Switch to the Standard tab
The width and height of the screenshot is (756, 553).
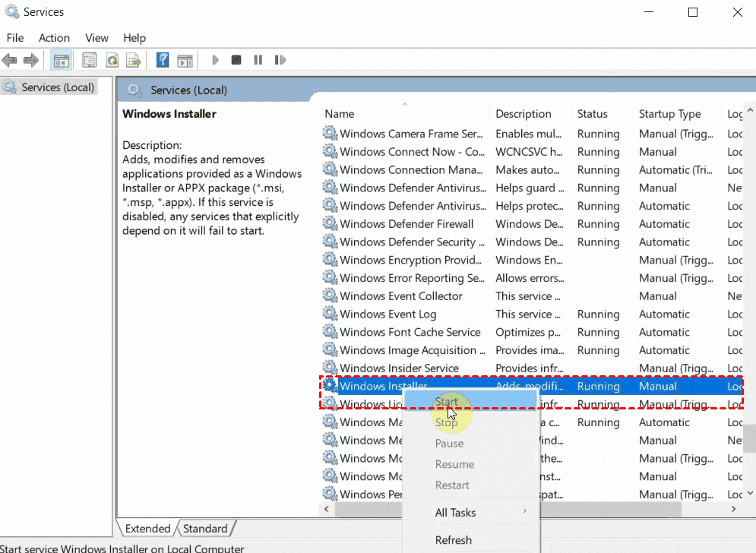205,529
